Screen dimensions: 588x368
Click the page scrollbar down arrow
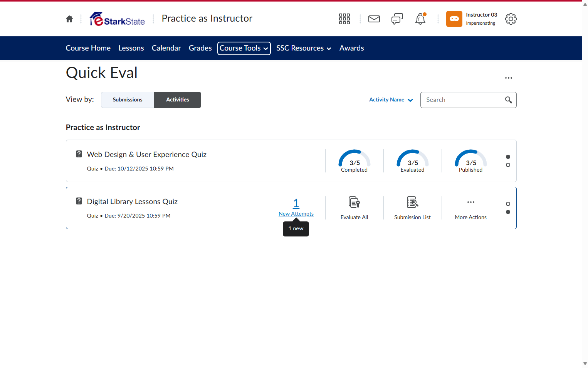coord(585,364)
